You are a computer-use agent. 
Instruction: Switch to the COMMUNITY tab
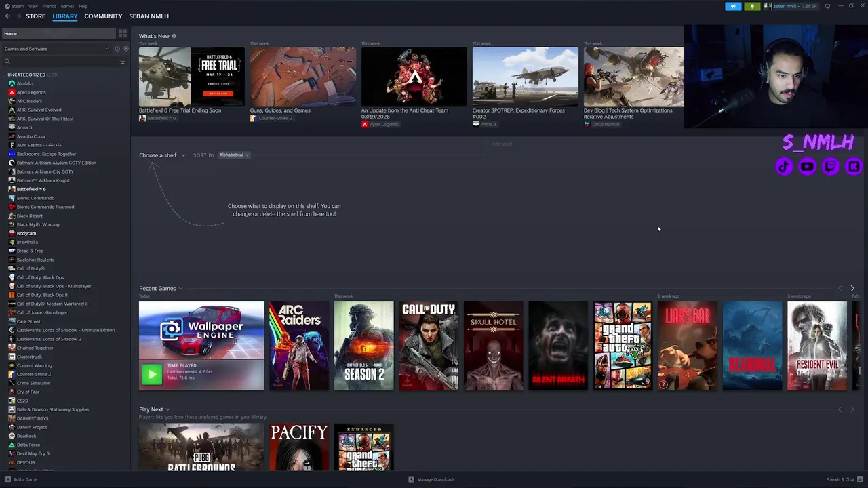tap(103, 16)
